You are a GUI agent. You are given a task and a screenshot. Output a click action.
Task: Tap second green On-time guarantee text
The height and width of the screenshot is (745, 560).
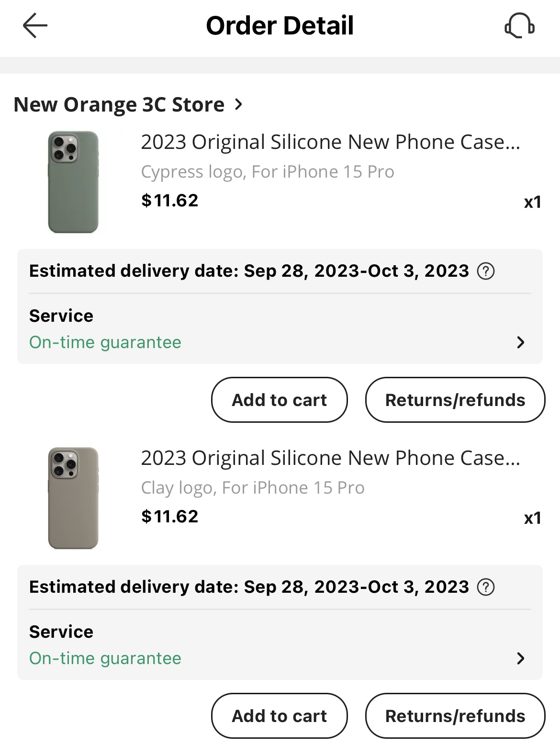105,658
